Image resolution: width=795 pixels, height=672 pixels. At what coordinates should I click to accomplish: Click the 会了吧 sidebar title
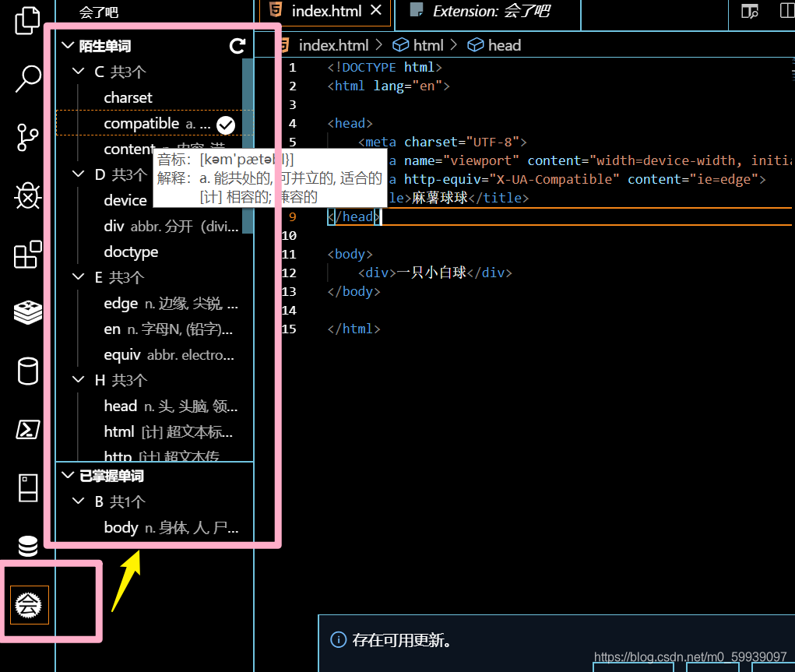(x=98, y=12)
